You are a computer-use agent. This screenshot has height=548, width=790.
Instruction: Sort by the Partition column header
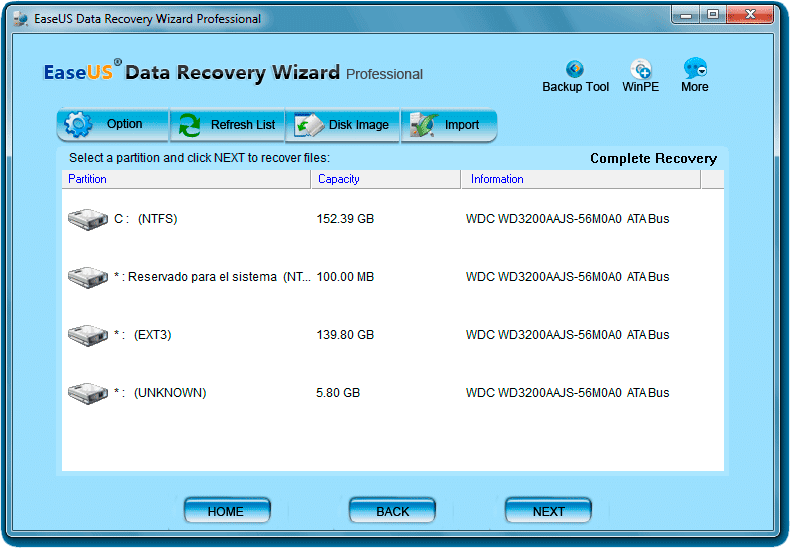pos(186,179)
